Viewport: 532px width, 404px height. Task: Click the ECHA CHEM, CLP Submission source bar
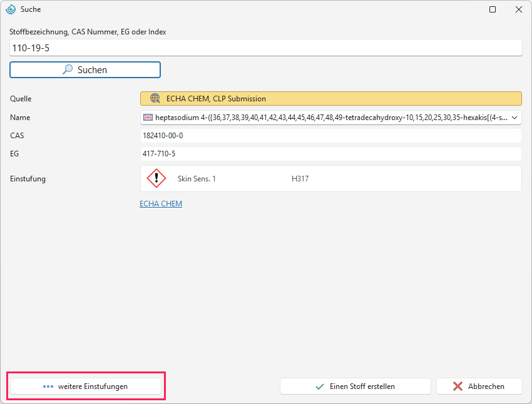click(x=331, y=99)
